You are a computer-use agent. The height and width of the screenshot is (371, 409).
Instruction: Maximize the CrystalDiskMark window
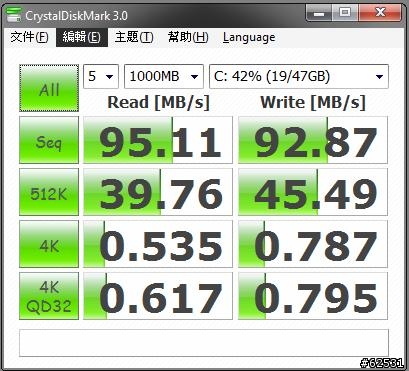(345, 13)
